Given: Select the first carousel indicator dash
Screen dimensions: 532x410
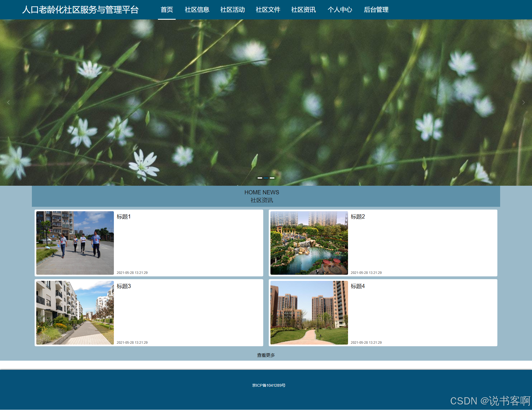Looking at the screenshot, I should tap(260, 178).
